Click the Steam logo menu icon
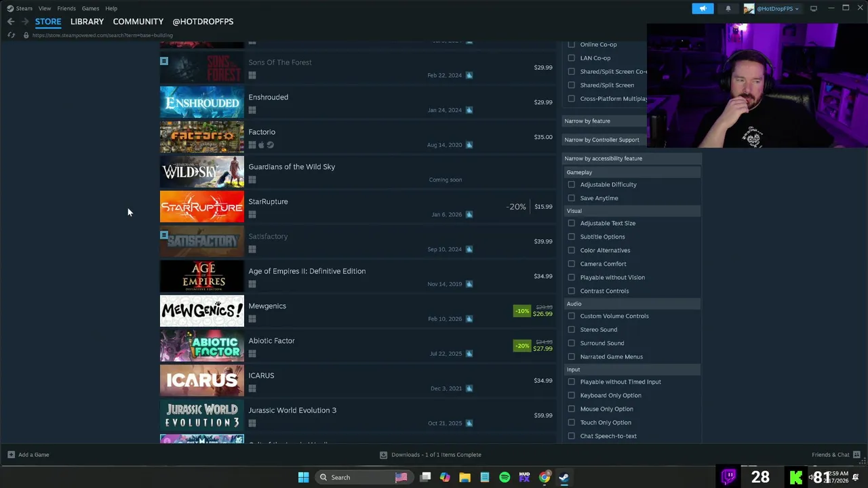 (x=10, y=8)
